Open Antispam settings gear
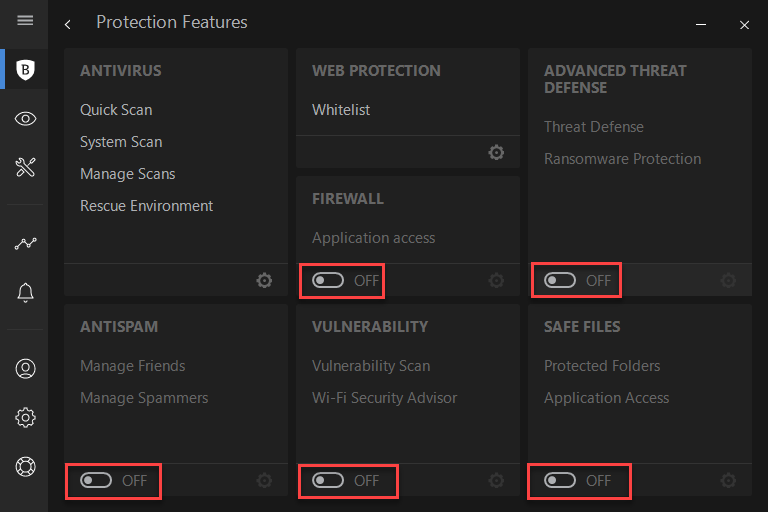Screen dimensions: 768x512 pyautogui.click(x=264, y=481)
